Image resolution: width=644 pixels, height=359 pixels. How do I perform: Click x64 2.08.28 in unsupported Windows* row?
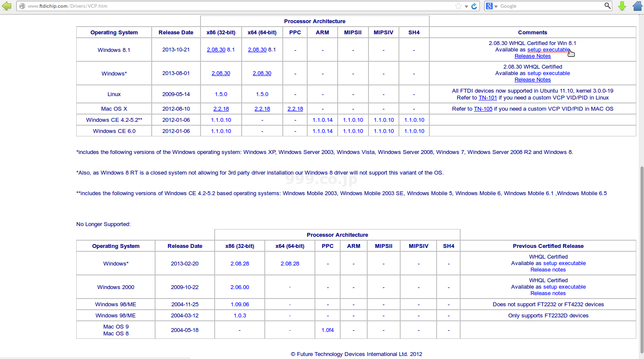290,264
